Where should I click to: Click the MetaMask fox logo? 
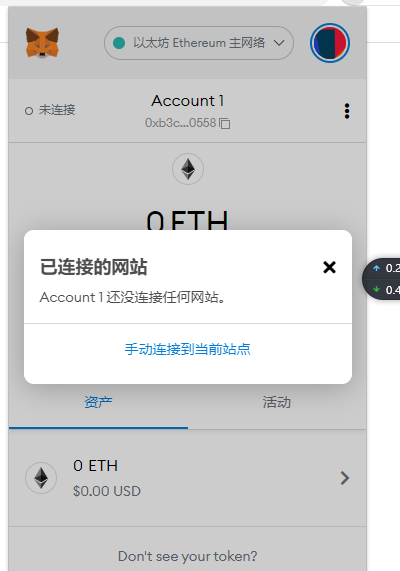(42, 43)
